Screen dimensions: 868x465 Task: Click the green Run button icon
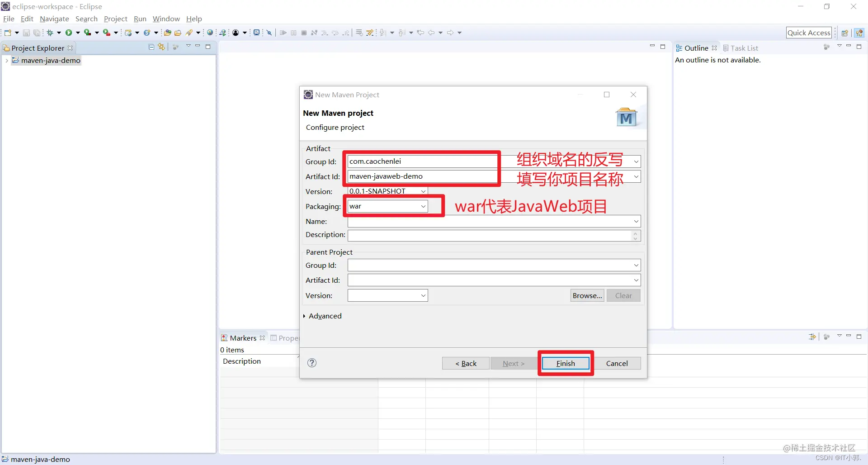coord(69,33)
